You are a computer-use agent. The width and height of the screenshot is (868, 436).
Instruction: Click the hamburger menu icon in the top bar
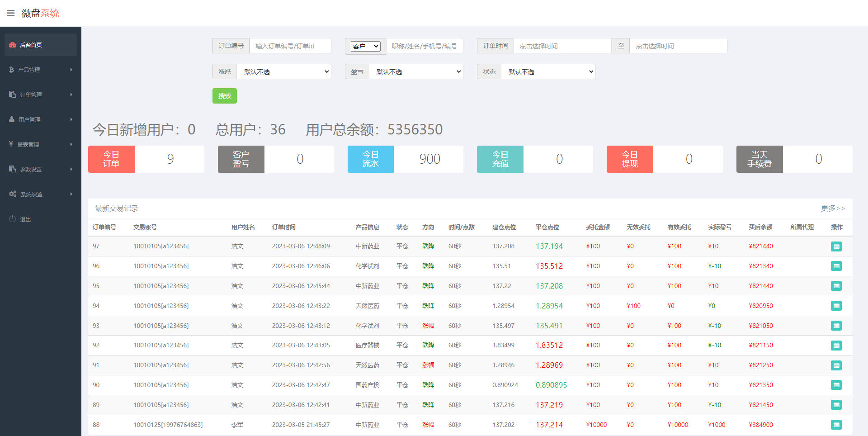(x=11, y=13)
